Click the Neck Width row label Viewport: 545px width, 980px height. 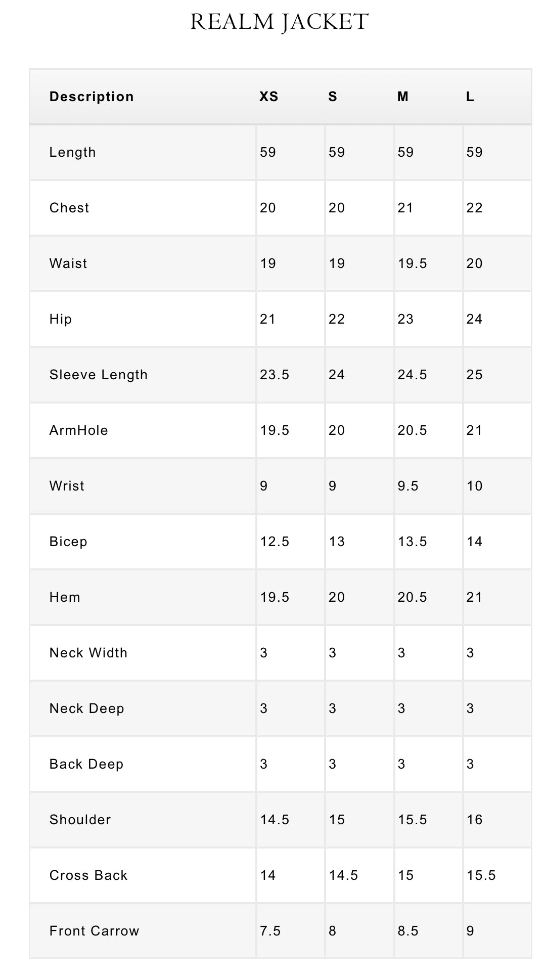tap(88, 653)
